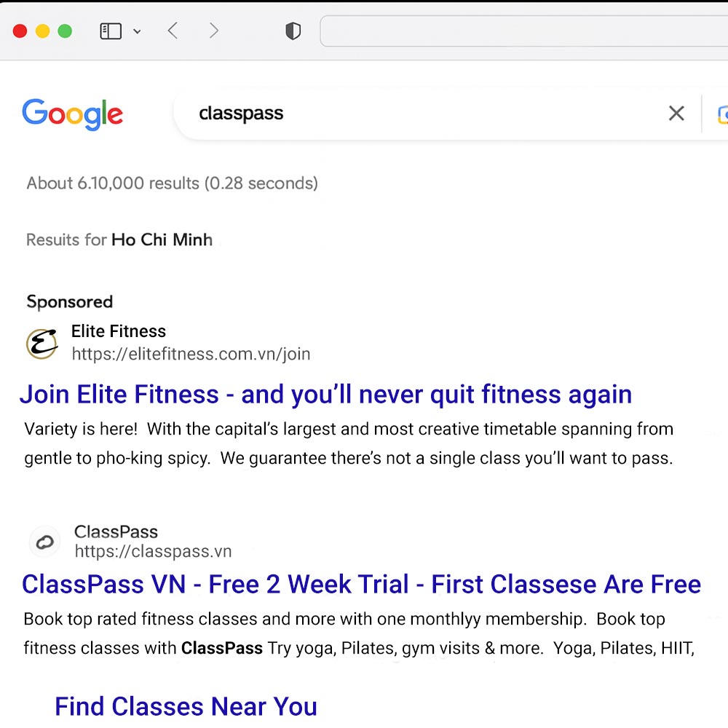Click the ClassPass site name
The height and width of the screenshot is (728, 728).
click(x=116, y=531)
